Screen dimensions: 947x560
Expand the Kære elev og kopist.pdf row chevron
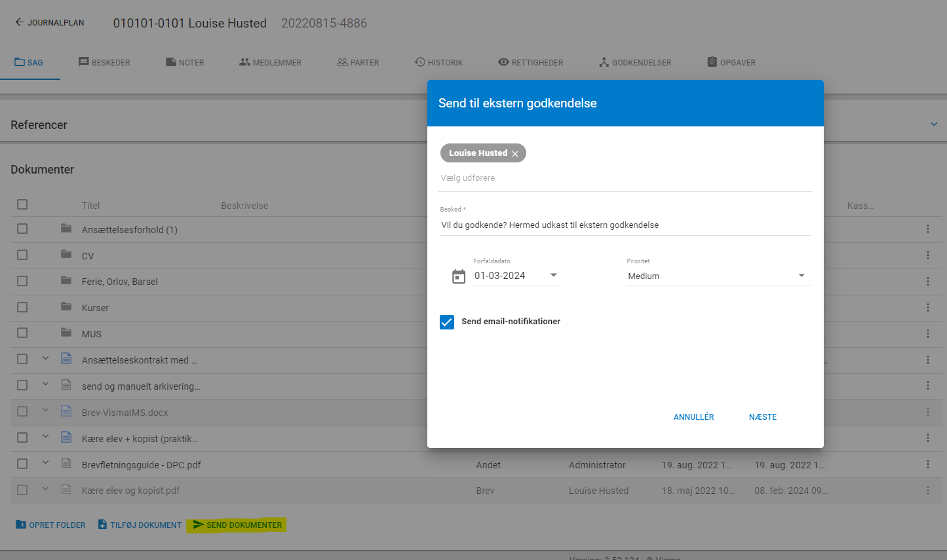pyautogui.click(x=45, y=489)
